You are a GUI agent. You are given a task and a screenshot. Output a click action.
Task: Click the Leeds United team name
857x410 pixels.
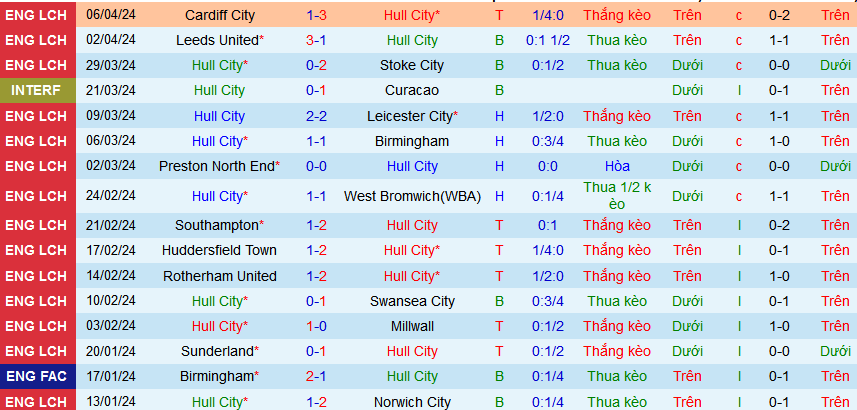pyautogui.click(x=217, y=41)
